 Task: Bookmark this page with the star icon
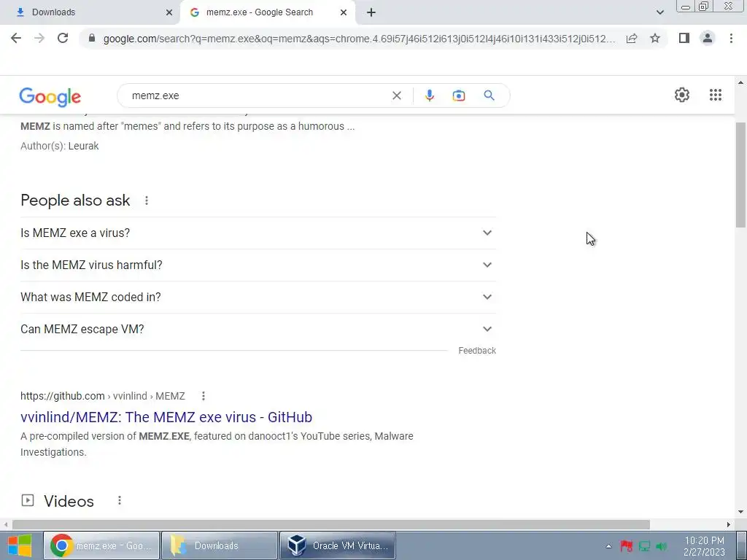tap(655, 38)
